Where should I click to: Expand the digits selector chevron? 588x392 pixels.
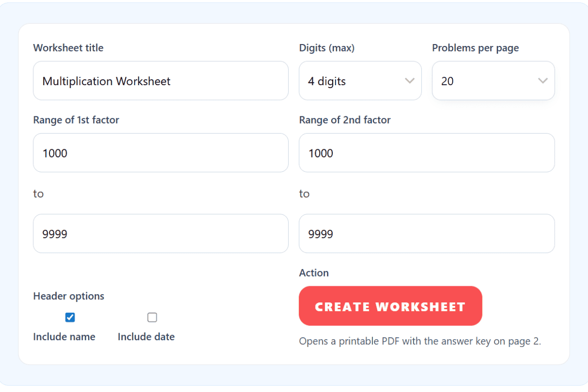pos(410,81)
